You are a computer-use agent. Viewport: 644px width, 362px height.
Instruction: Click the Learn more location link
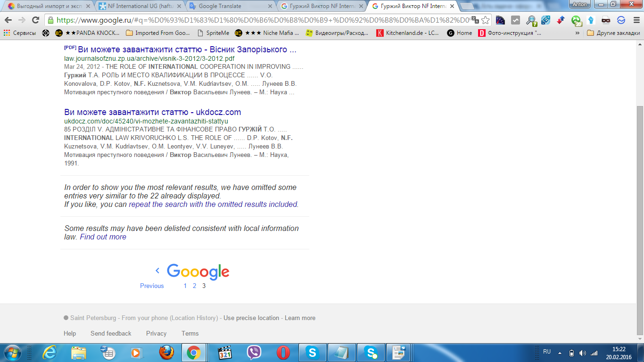(300, 318)
